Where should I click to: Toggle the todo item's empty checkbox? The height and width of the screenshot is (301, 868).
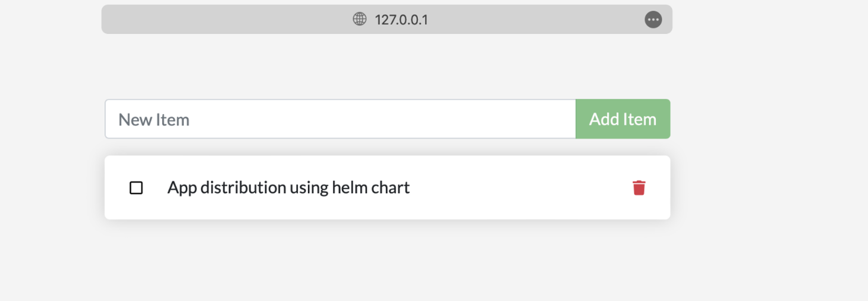[136, 188]
